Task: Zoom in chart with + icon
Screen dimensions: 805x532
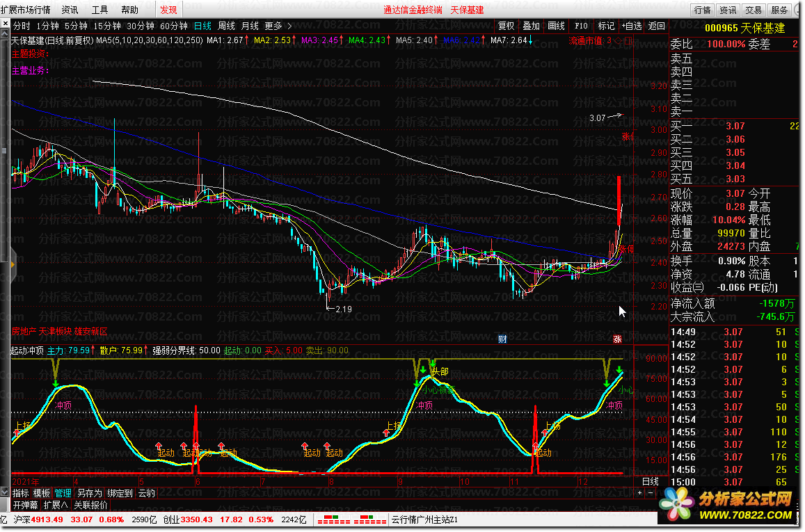Action: (639, 492)
